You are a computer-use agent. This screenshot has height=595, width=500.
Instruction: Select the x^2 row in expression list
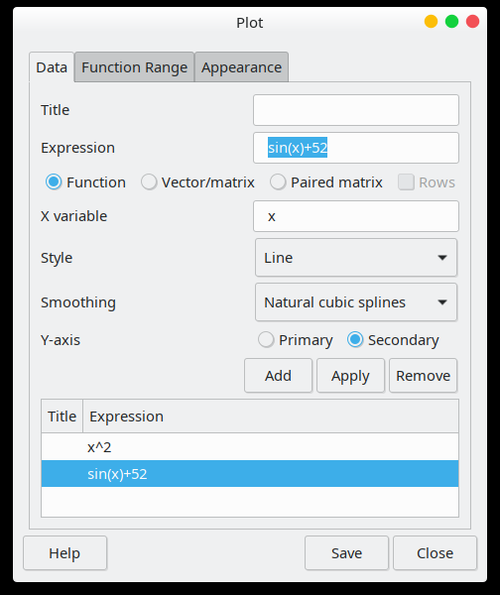[250, 447]
